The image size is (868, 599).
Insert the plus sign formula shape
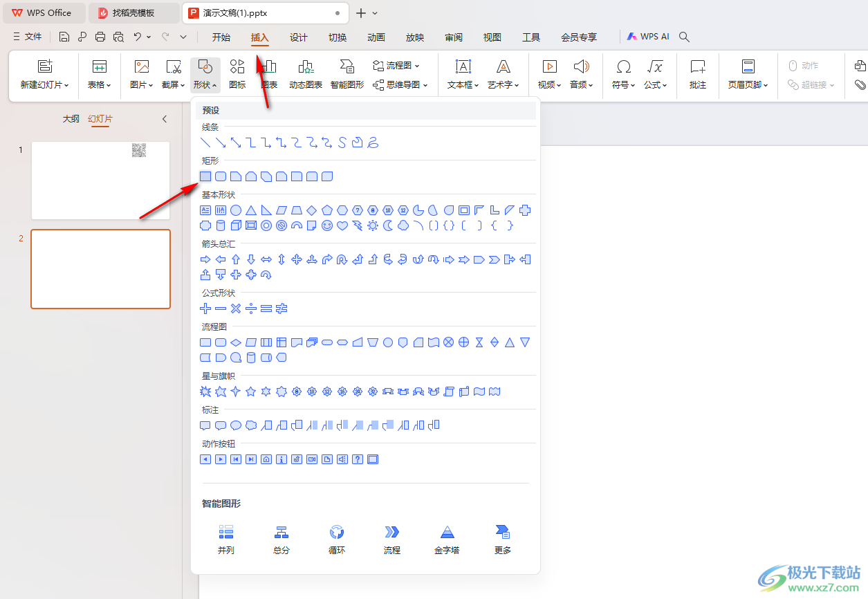(205, 308)
